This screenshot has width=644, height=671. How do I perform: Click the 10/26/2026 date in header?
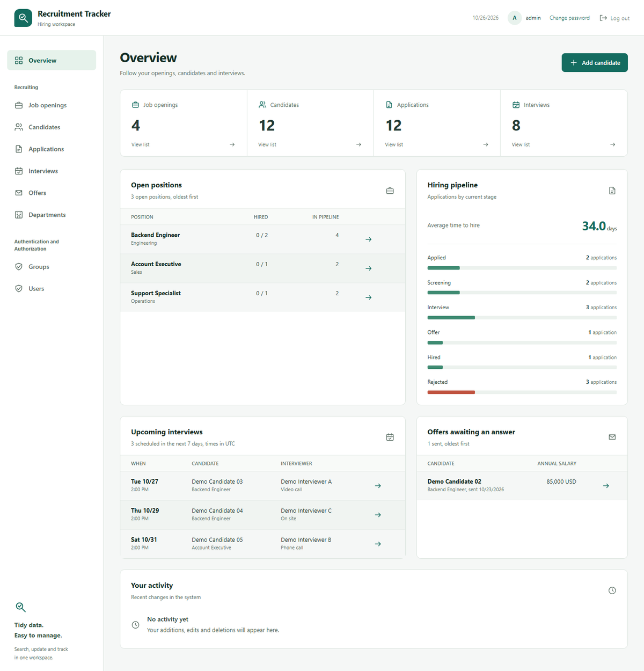[x=486, y=18]
